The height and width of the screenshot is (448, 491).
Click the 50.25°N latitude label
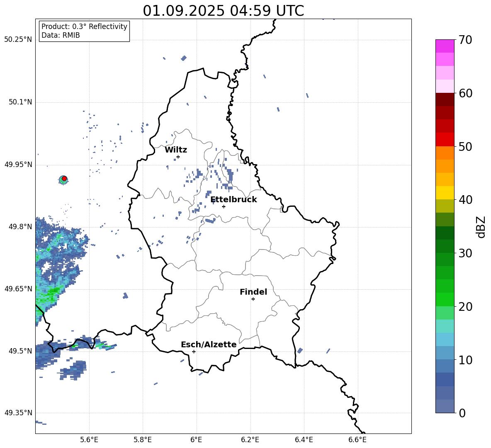point(18,40)
